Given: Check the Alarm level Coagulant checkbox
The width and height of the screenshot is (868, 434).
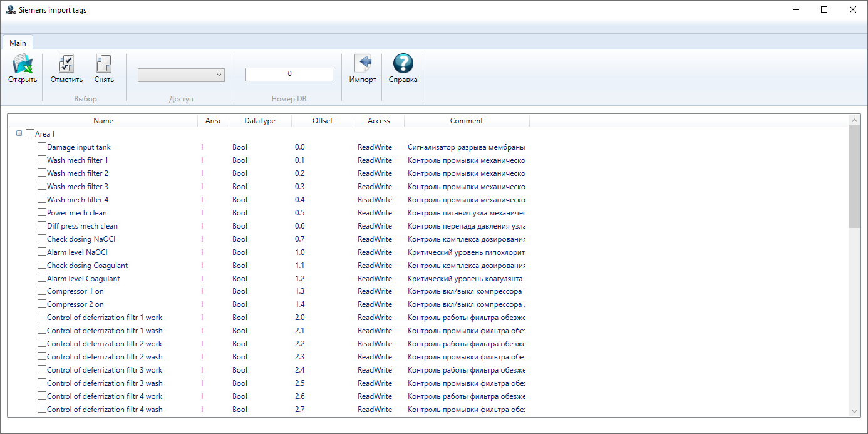Looking at the screenshot, I should click(42, 278).
